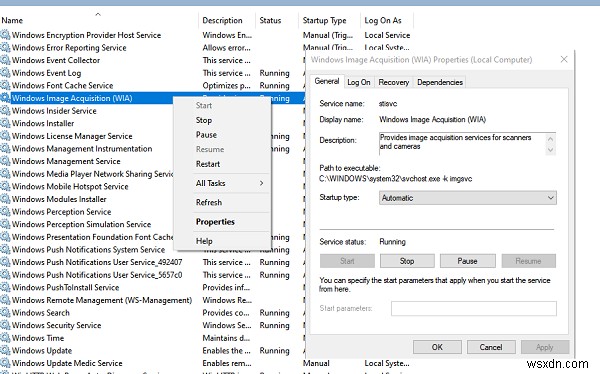
Task: Click gear icon beside Windows Management Instrumentation
Action: tap(5, 149)
